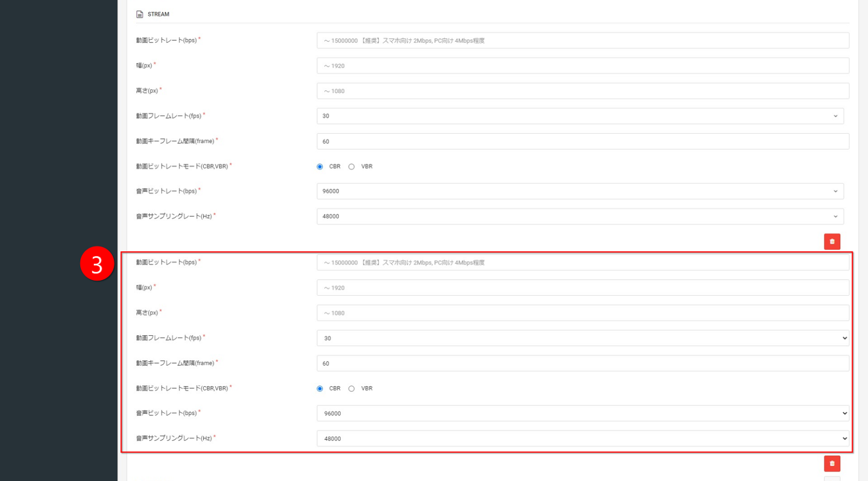Focus second stream's 動画ビットレート(bps) input field
Viewport: 868px width, 481px height.
(582, 263)
